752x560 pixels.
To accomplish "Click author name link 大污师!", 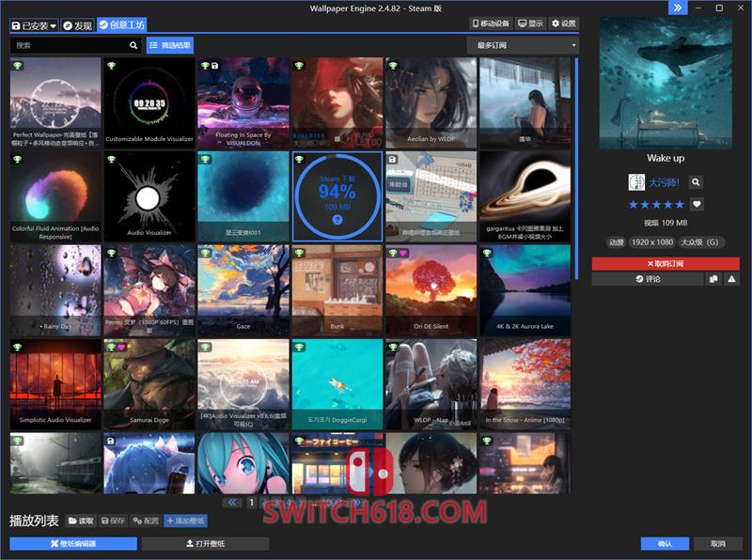I will 665,182.
